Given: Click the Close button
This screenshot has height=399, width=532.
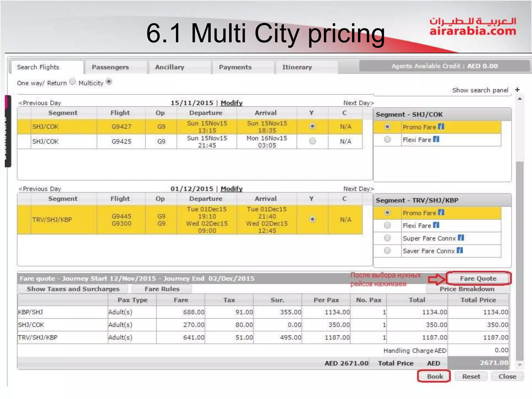Looking at the screenshot, I should [x=507, y=376].
